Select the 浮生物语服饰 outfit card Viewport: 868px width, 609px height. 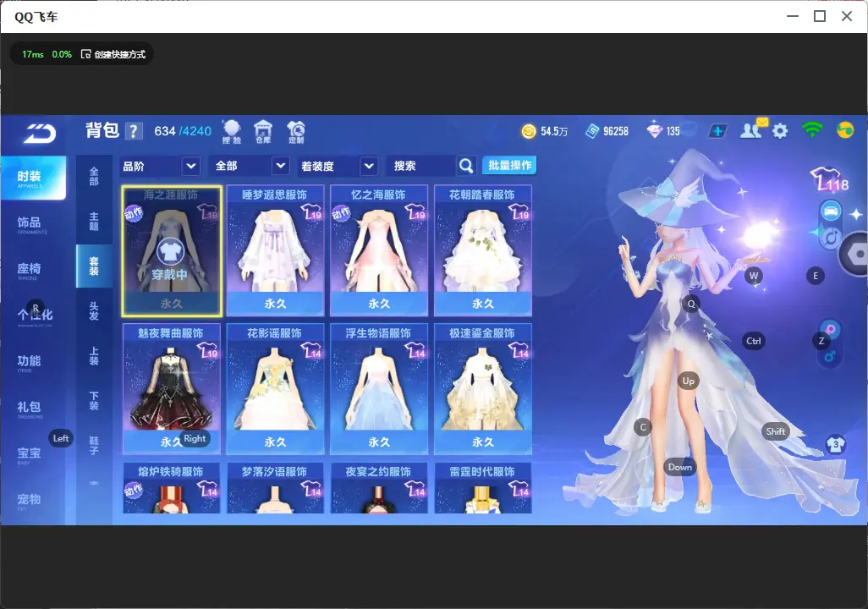(379, 389)
